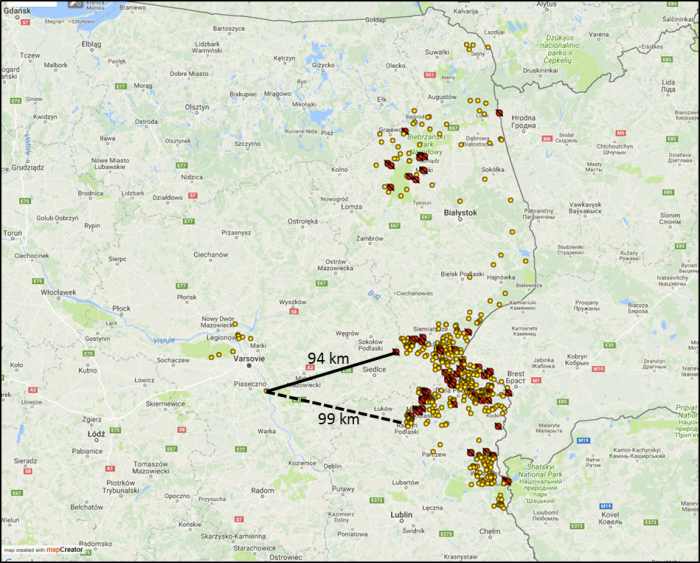Click the A1 road shield near Piotrków Trybunalski
Viewport: 700px width, 563px height.
[x=110, y=468]
